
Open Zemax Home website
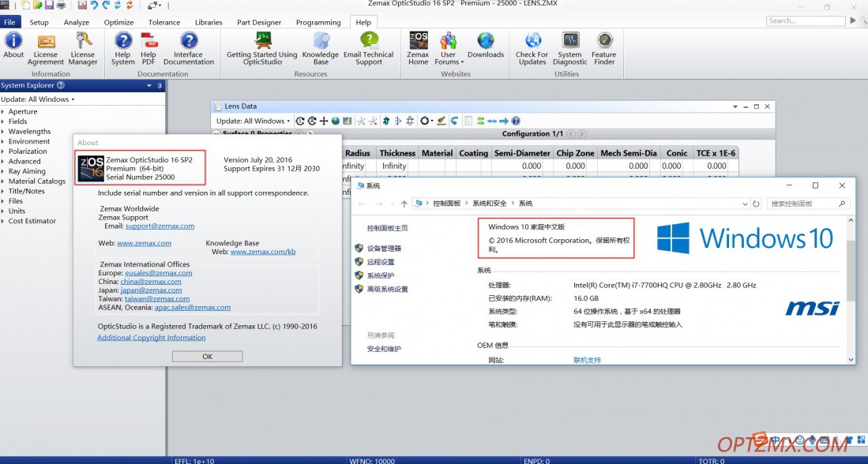(418, 49)
